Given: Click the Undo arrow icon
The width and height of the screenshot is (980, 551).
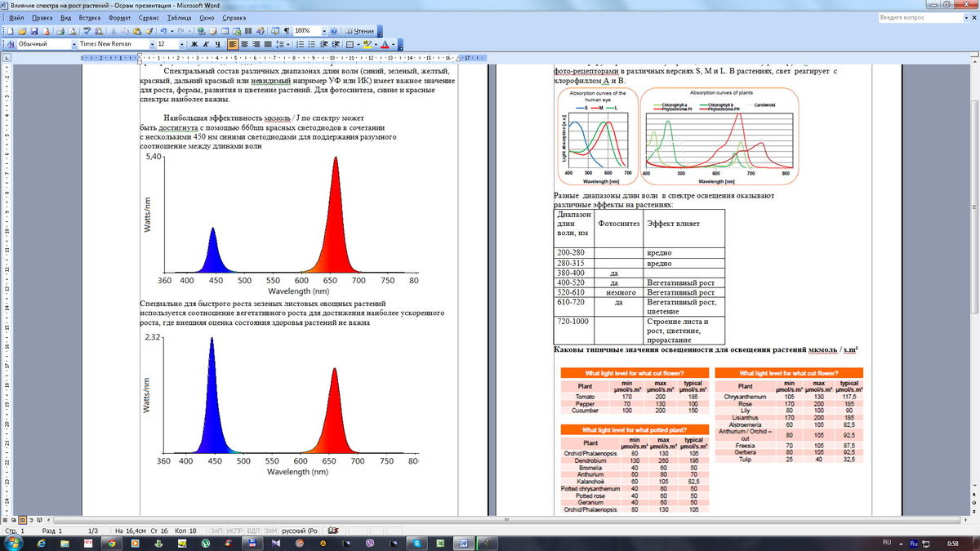Looking at the screenshot, I should [163, 31].
